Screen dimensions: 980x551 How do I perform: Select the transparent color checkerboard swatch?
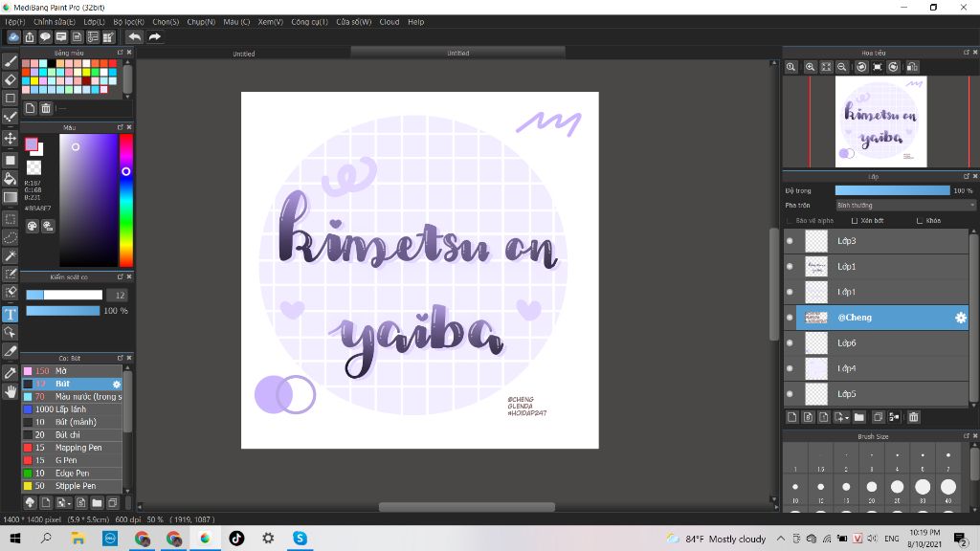click(x=33, y=167)
